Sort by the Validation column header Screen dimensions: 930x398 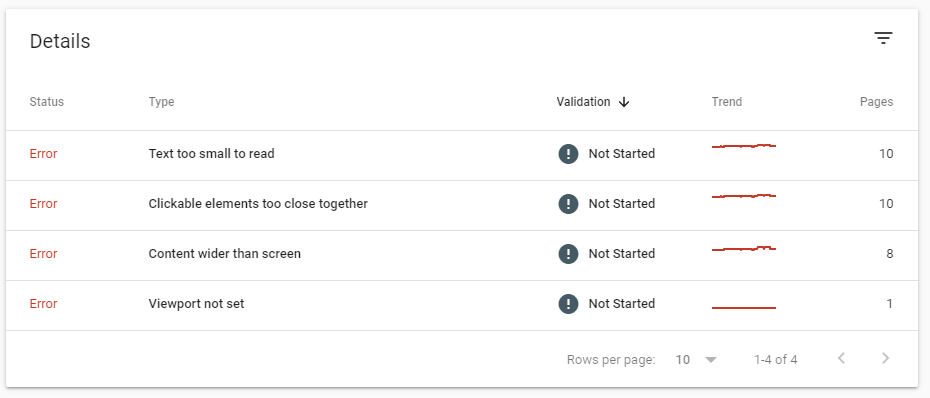(583, 102)
